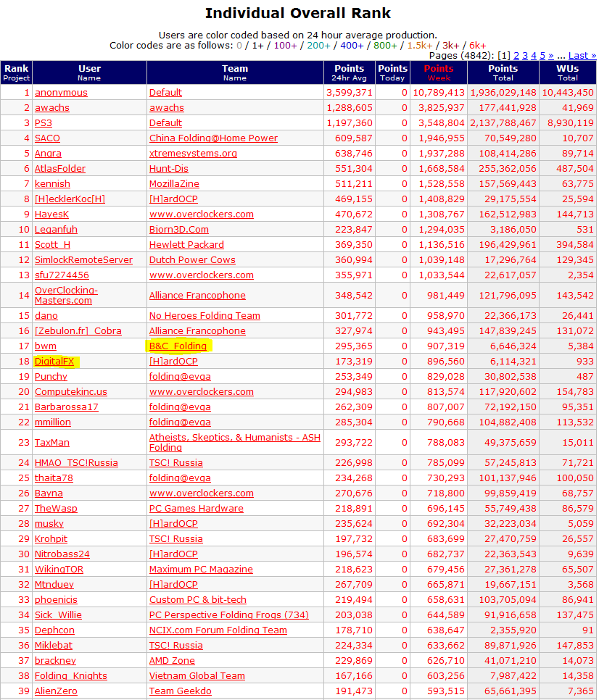The width and height of the screenshot is (599, 700).
Task: Sort by Team Name column header
Action: pos(235,72)
